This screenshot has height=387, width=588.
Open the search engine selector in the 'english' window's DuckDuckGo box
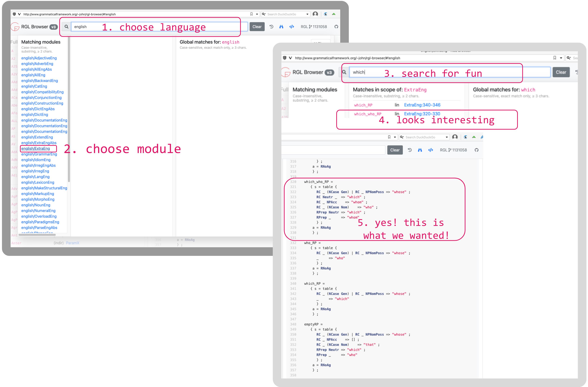click(x=264, y=14)
